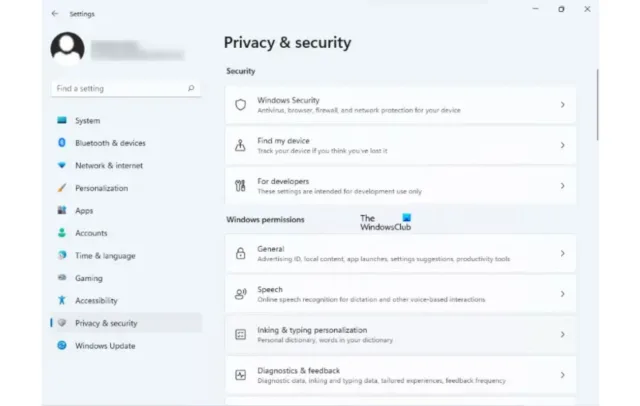The width and height of the screenshot is (640, 406).
Task: Click the Speech recognition icon
Action: (240, 294)
